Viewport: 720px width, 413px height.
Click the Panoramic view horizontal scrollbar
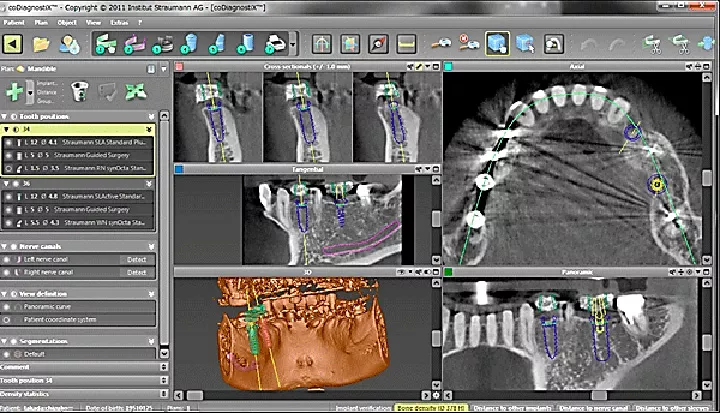click(598, 396)
